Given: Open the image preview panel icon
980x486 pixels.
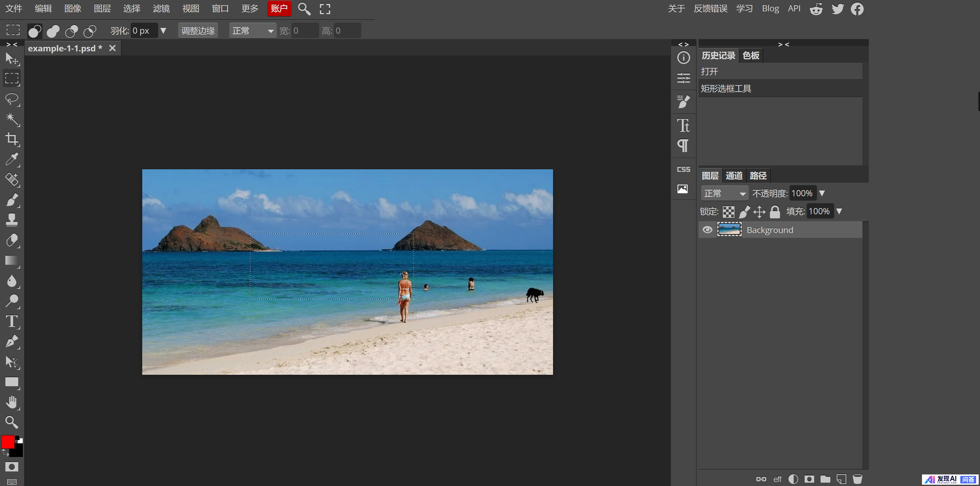Looking at the screenshot, I should [682, 189].
